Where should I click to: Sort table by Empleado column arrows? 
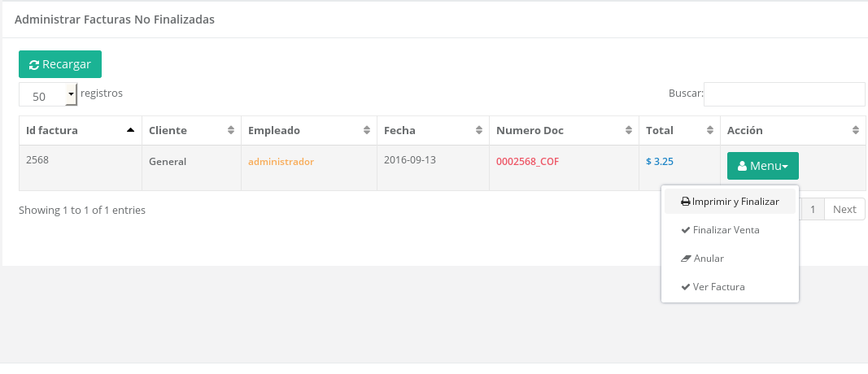coord(367,130)
